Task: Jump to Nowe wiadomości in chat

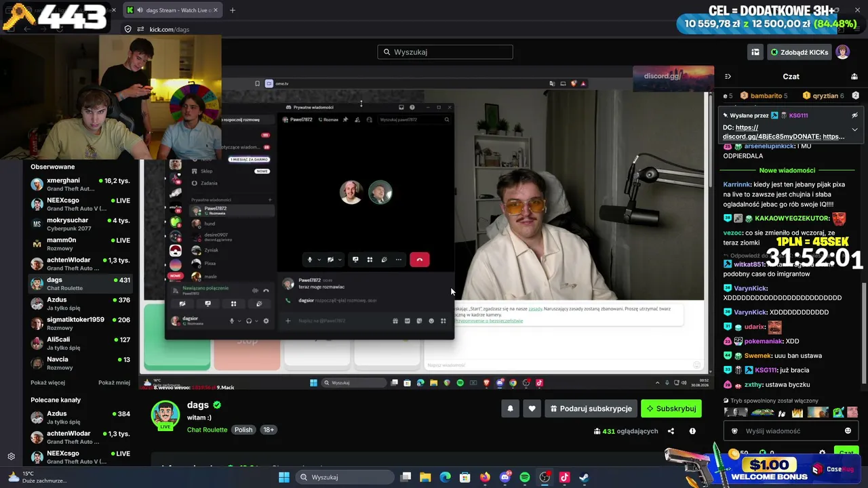Action: [787, 170]
